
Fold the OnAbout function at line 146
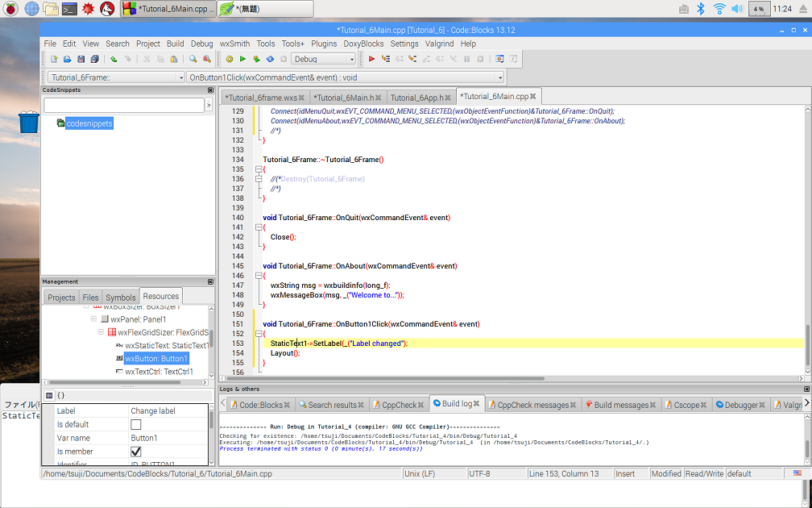pos(259,276)
